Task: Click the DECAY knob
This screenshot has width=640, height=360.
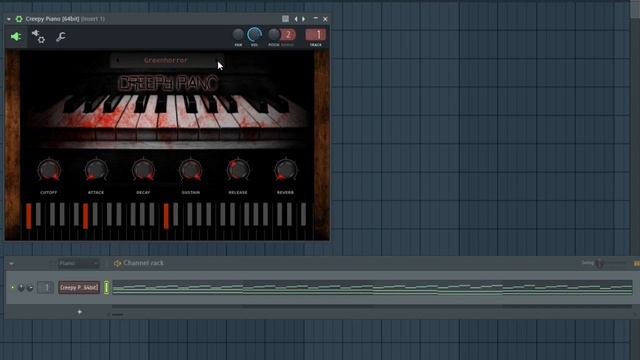Action: 143,170
